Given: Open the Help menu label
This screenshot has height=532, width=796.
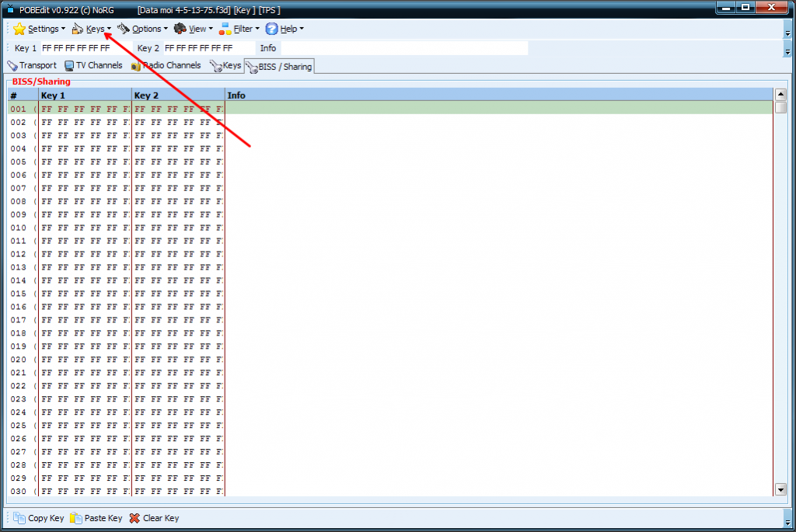Looking at the screenshot, I should (x=289, y=29).
